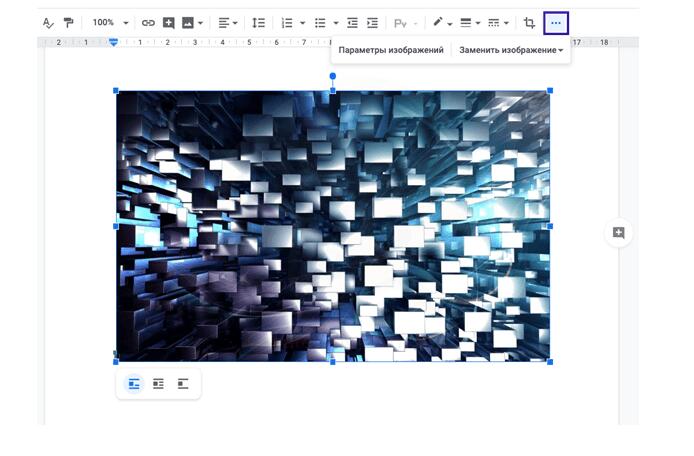The height and width of the screenshot is (456, 694).
Task: Click the spell check icon
Action: [x=46, y=22]
